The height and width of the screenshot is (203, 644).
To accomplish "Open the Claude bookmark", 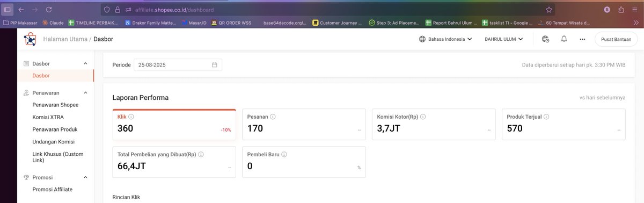I will [53, 23].
